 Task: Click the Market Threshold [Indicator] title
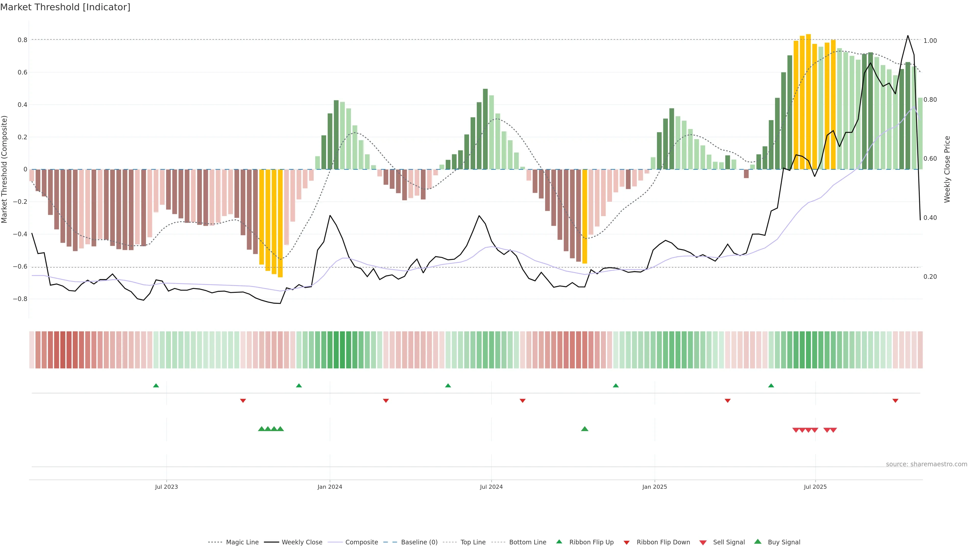(65, 7)
